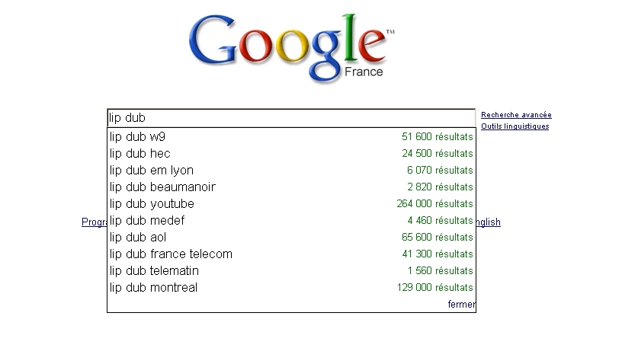Open the 'Recherche avancée' link
This screenshot has width=622, height=364.
516,115
